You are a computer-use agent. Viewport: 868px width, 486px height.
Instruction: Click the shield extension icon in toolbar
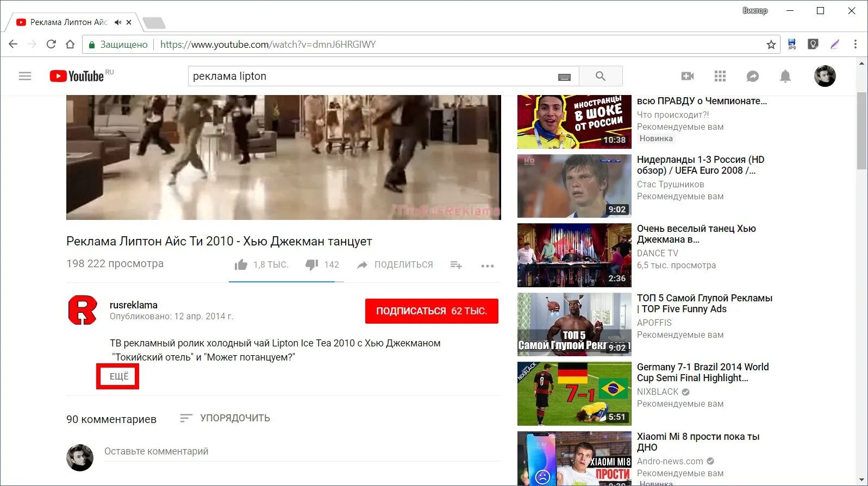(x=813, y=44)
